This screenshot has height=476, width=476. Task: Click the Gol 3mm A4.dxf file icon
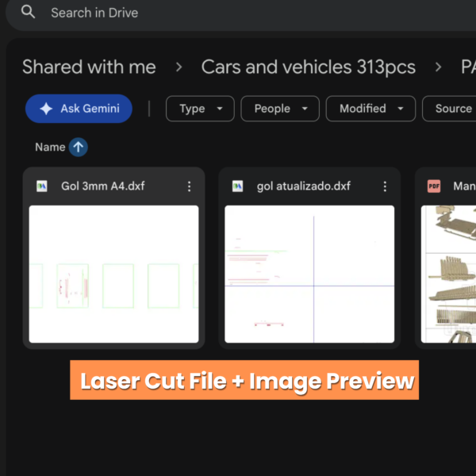(42, 186)
